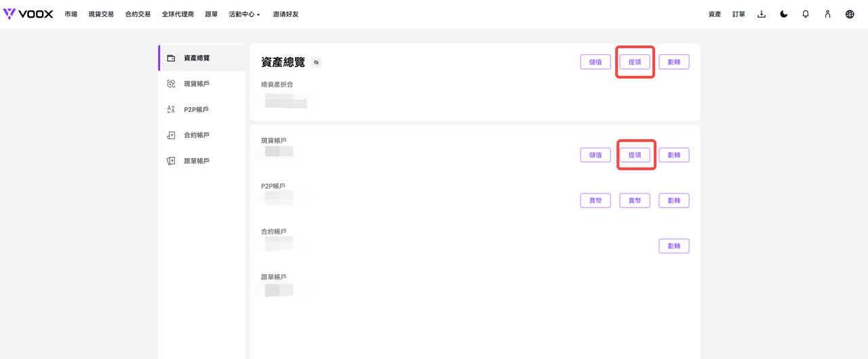Click 劃轉 button in 資產總覽 header
Image resolution: width=868 pixels, height=359 pixels.
(x=674, y=62)
